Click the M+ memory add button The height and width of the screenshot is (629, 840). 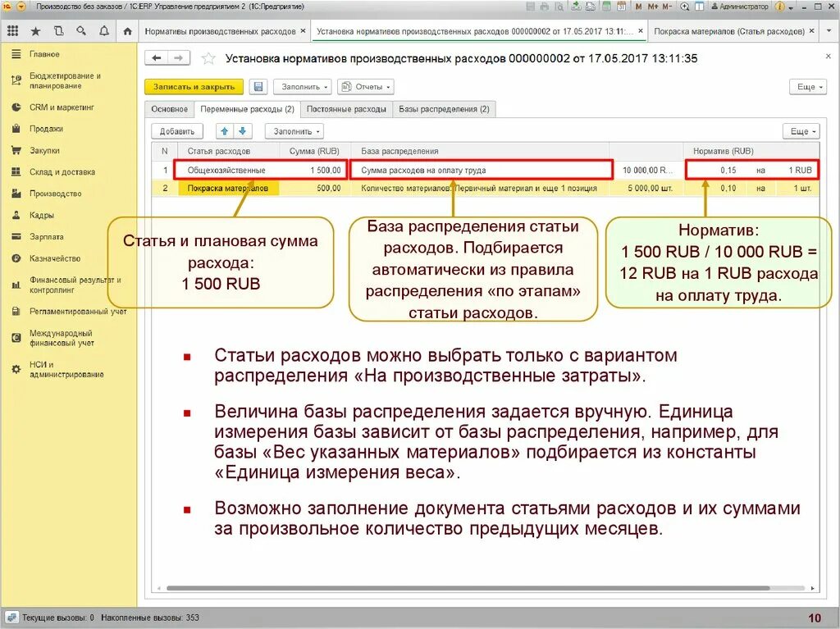click(x=652, y=7)
